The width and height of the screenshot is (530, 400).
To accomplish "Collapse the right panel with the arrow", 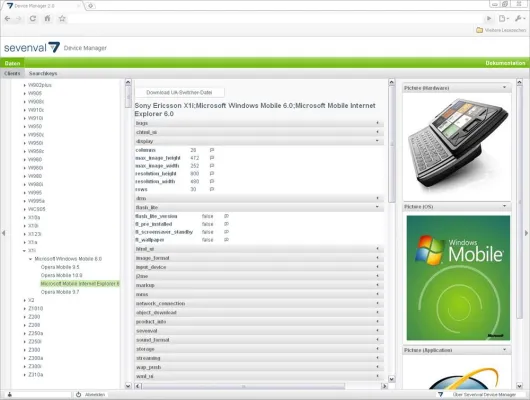I will 526,233.
